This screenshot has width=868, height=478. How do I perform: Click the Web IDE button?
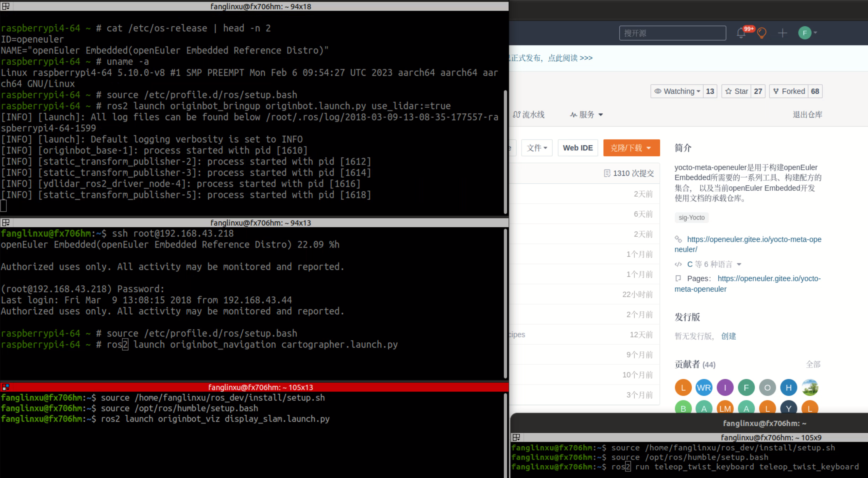[x=578, y=148]
